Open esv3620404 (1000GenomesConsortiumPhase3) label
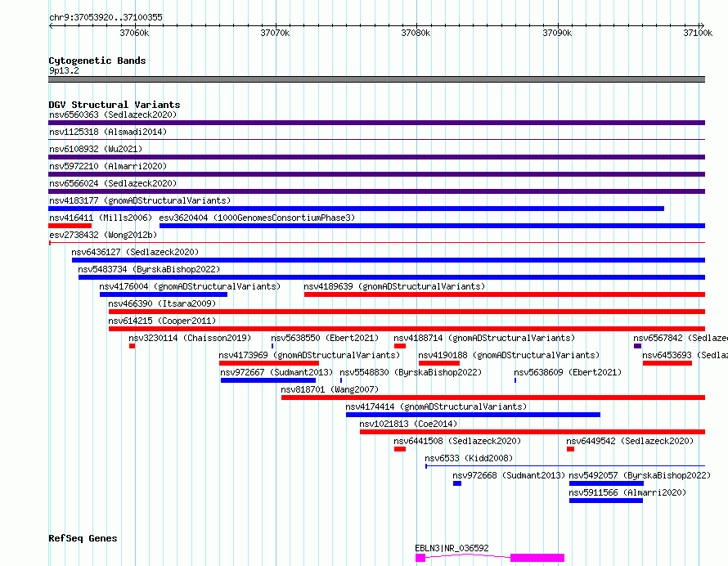Viewport: 728px width, 566px height. point(257,218)
